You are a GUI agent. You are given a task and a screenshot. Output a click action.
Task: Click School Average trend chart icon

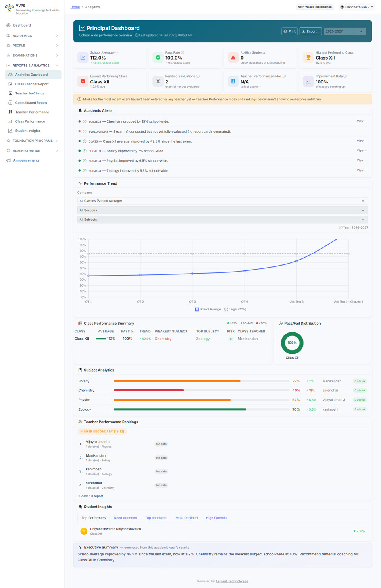[x=83, y=58]
